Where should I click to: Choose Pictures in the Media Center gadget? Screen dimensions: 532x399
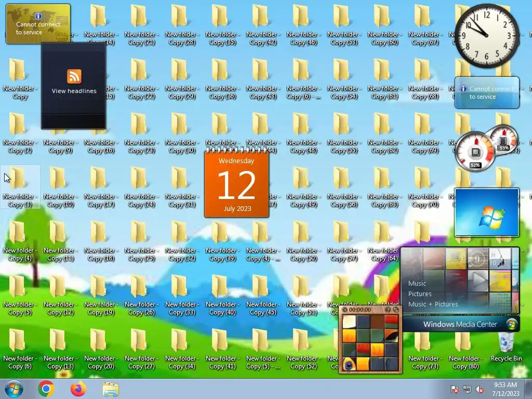420,294
